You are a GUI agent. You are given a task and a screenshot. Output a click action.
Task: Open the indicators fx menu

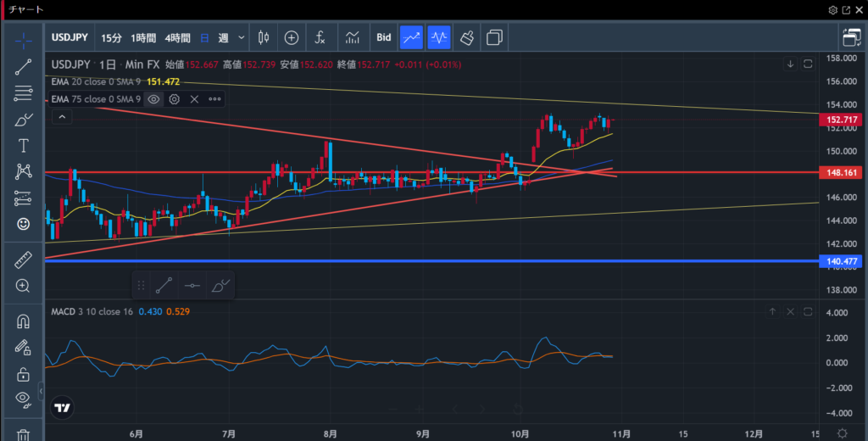320,37
